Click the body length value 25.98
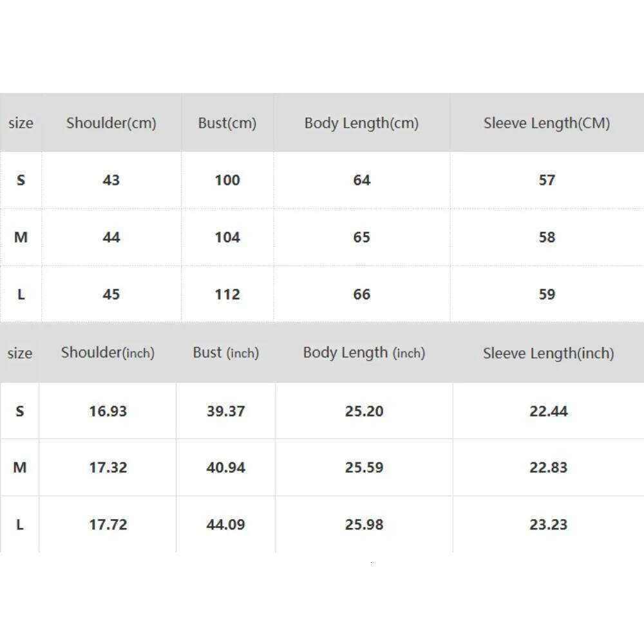644x644 pixels. click(x=364, y=524)
